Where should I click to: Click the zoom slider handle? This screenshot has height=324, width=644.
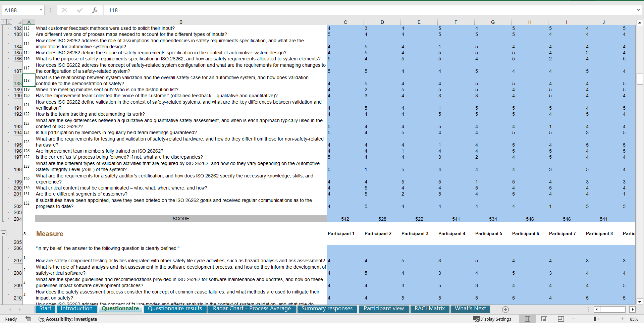click(595, 319)
